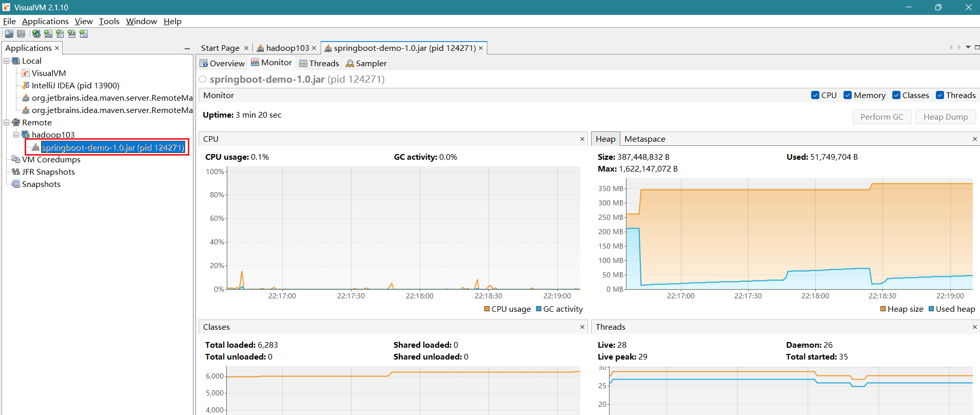
Task: Click the Add JFR Snapshot toolbar icon
Action: point(72,34)
